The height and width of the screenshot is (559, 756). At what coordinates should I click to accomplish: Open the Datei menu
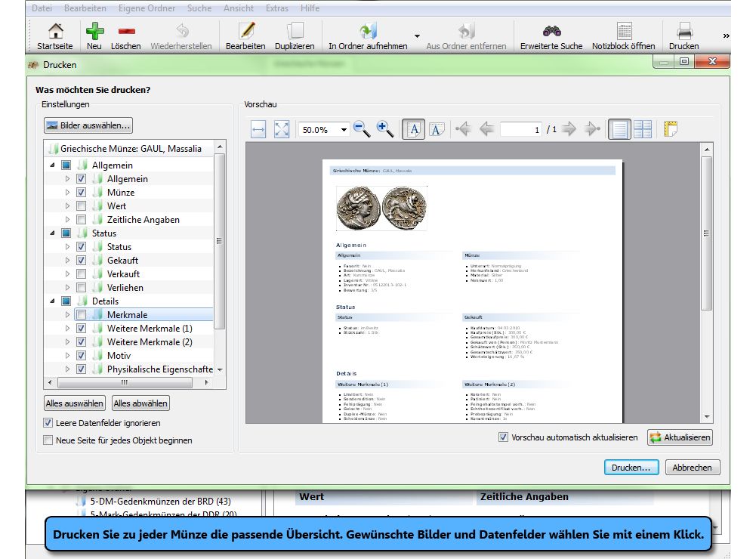pyautogui.click(x=42, y=8)
